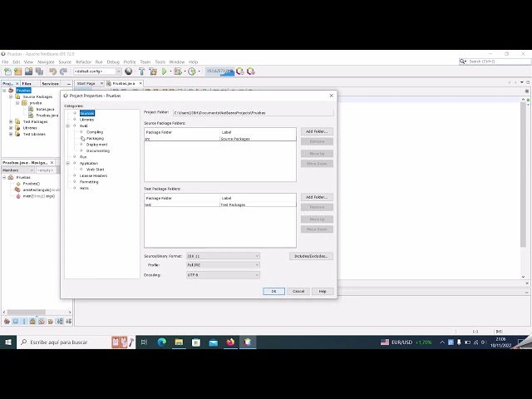
Task: Open the Debug menu
Action: [113, 62]
